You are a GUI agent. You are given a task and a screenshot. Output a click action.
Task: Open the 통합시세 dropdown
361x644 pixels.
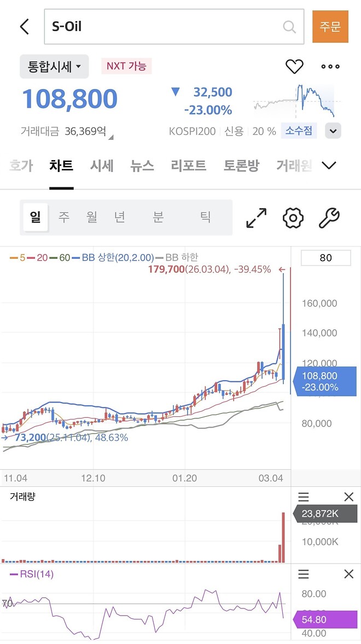pyautogui.click(x=54, y=66)
